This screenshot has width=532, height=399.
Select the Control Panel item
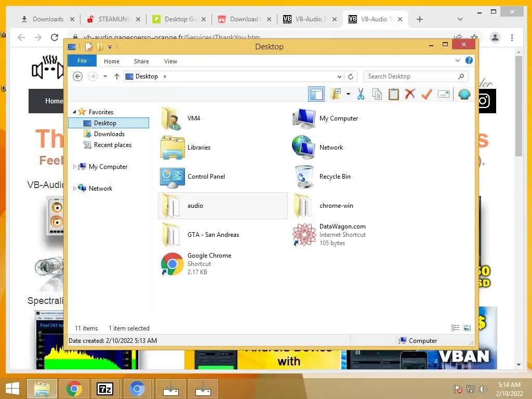click(x=222, y=177)
